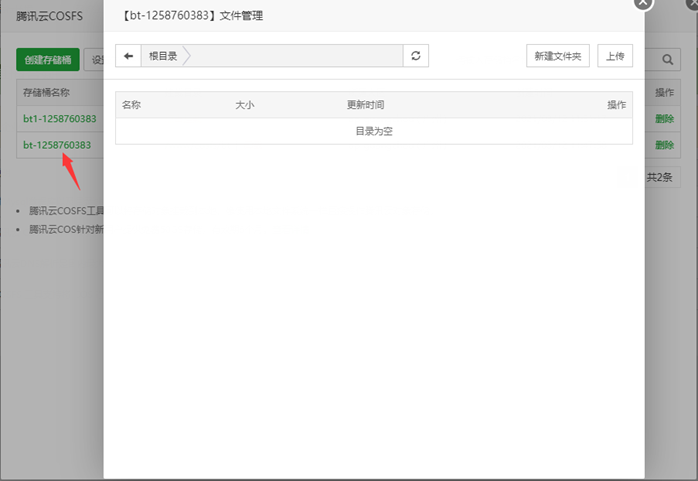Open bucket bt1-1258760383
Screen dimensions: 698x481
(x=60, y=119)
